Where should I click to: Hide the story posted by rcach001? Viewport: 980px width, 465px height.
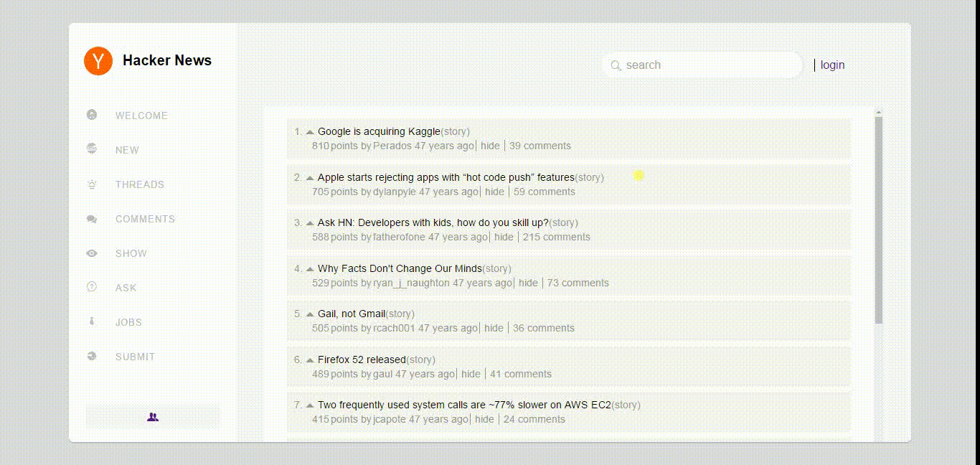click(494, 328)
